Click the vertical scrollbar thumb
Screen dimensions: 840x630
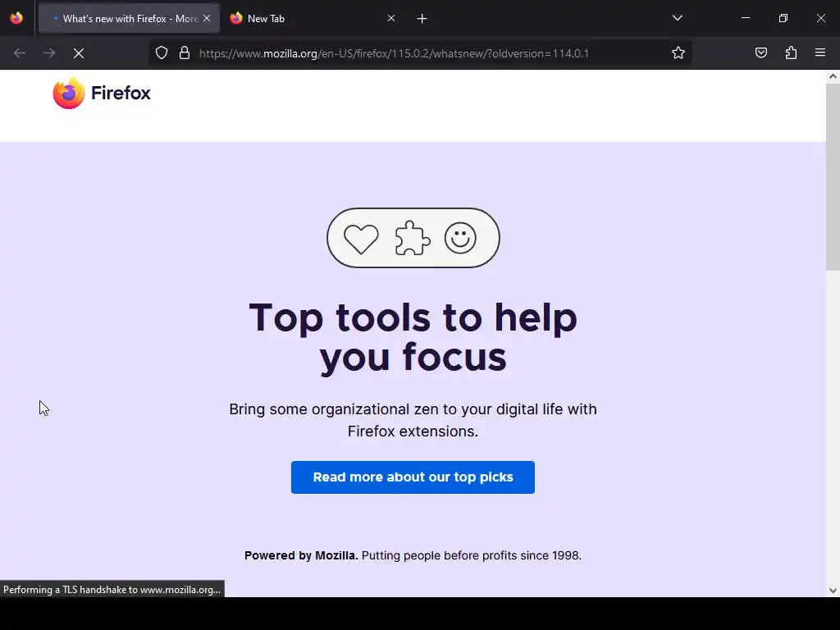coord(833,177)
